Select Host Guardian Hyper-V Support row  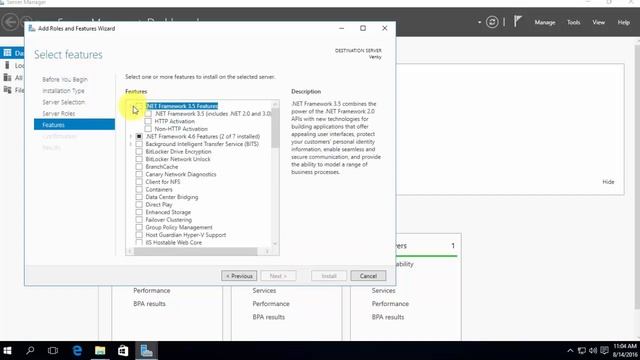tap(186, 235)
